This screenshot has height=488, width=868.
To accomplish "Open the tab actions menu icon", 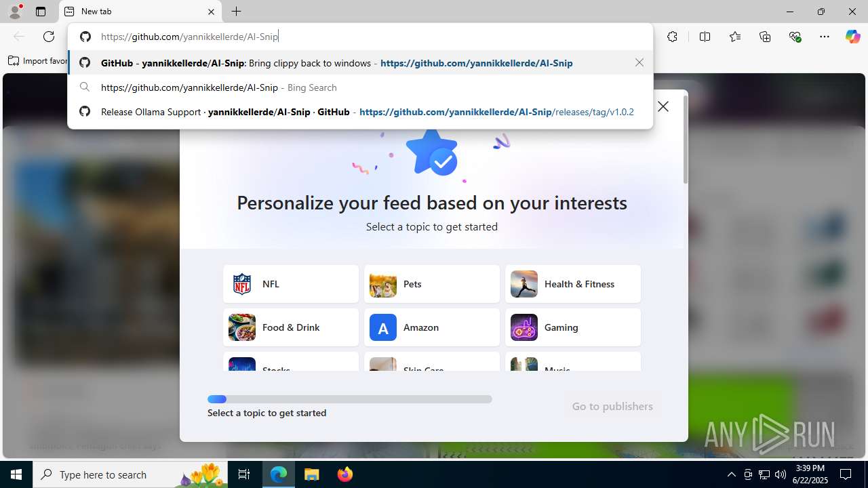I will point(41,12).
